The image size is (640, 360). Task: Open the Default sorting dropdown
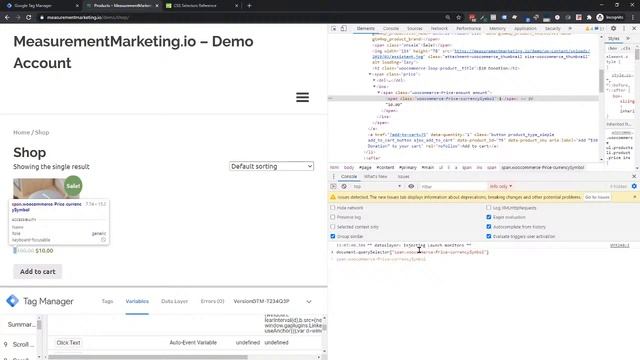[x=271, y=167]
